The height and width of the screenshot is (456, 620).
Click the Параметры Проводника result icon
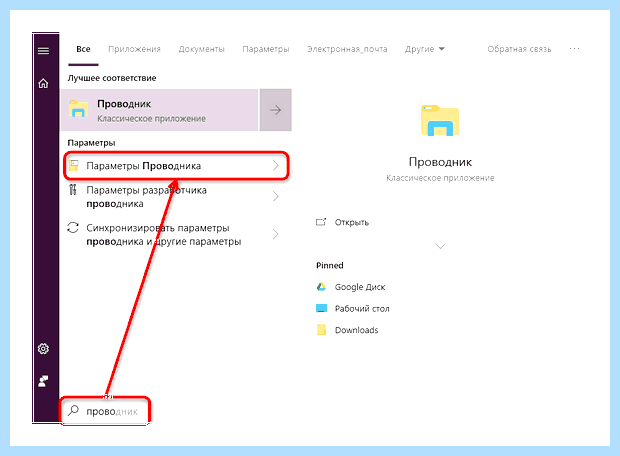(74, 165)
